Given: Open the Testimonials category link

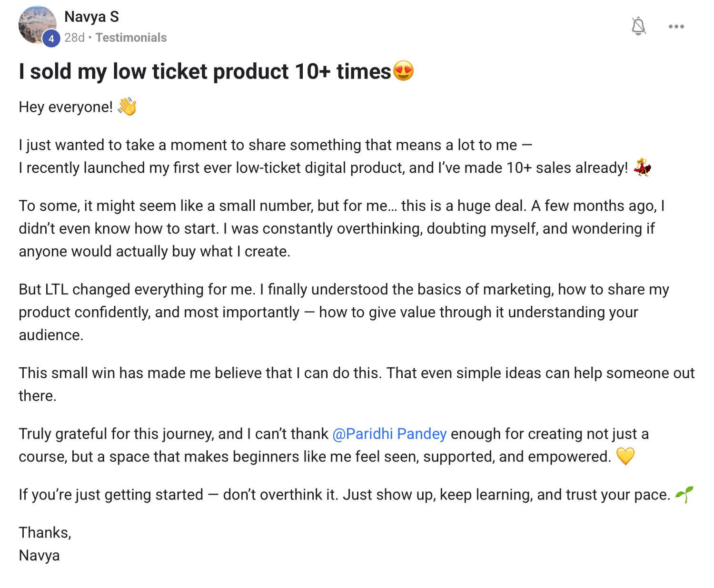Looking at the screenshot, I should pos(131,38).
